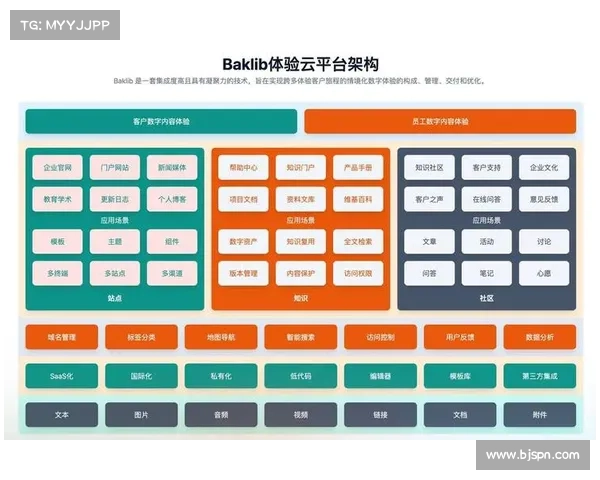Click the 组件 box
The image size is (600, 480).
(x=172, y=242)
